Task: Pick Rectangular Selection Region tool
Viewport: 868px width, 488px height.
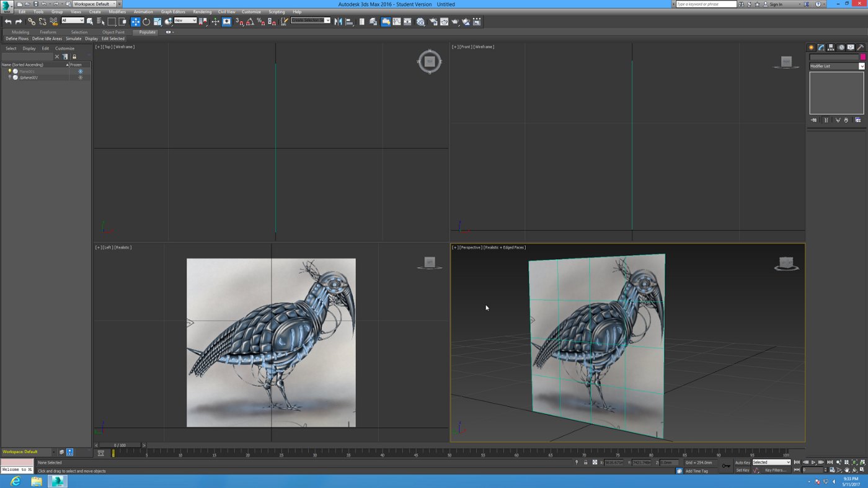Action: click(112, 22)
